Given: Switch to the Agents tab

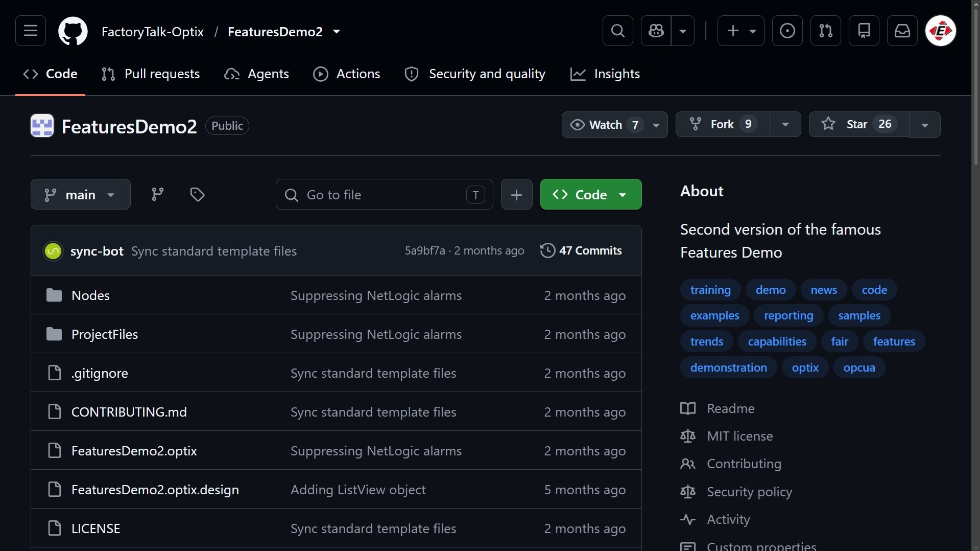Looking at the screenshot, I should (x=257, y=74).
